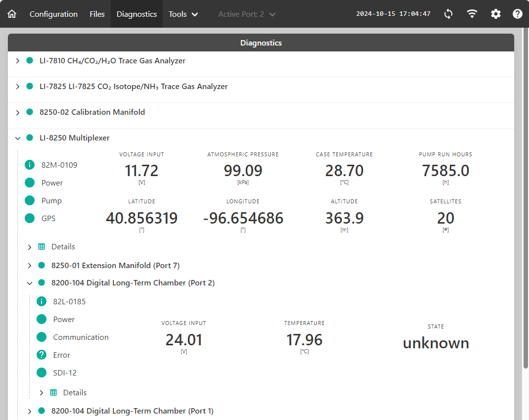Click the Multiplexer Power status dot

point(30,183)
